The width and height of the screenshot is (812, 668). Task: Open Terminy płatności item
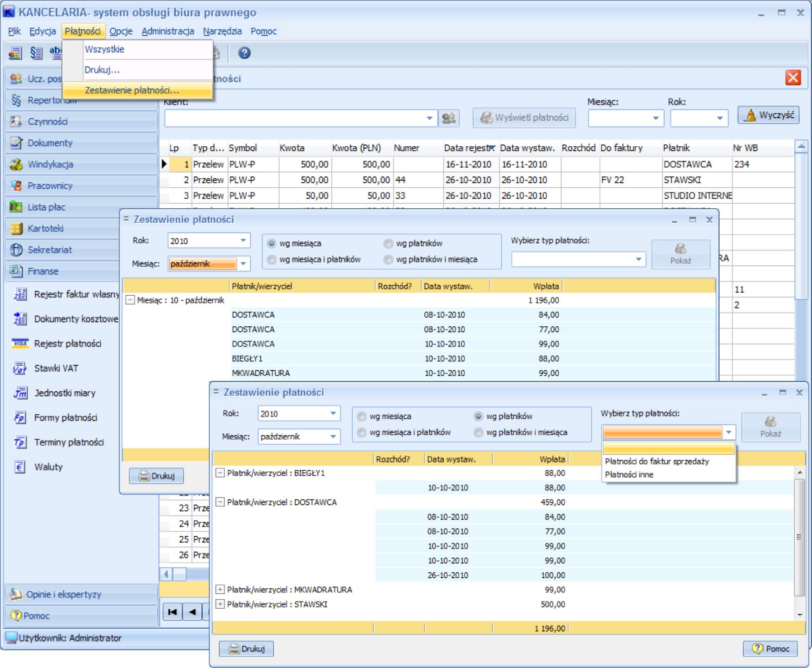click(59, 442)
